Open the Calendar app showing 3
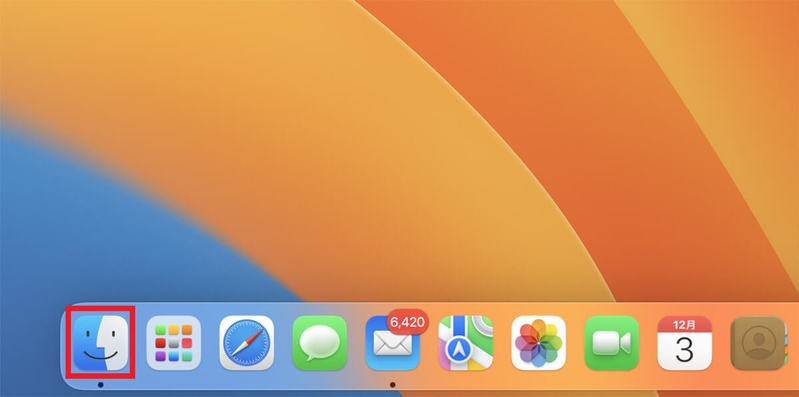799x397 pixels. 684,342
